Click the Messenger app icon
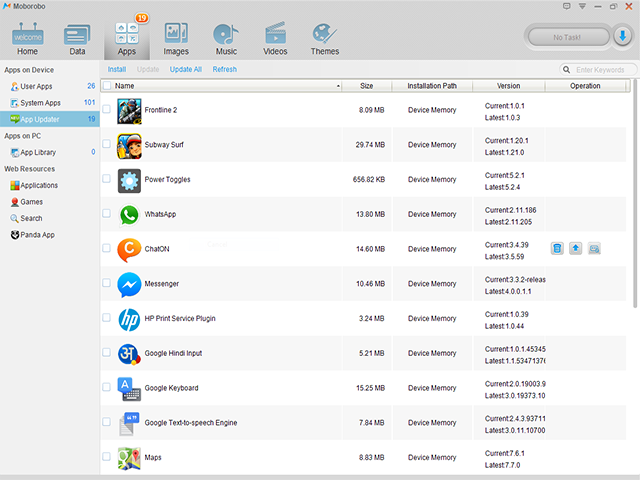 [x=129, y=284]
